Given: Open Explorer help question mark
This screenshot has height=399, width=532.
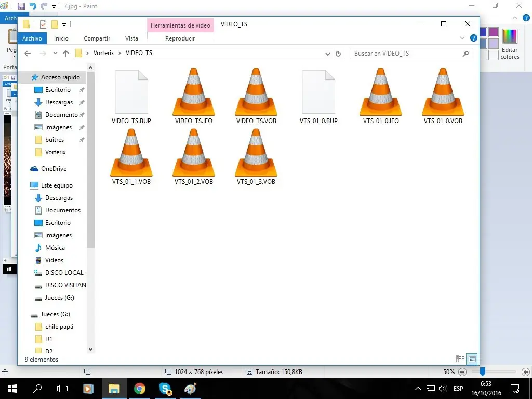Looking at the screenshot, I should tap(474, 38).
